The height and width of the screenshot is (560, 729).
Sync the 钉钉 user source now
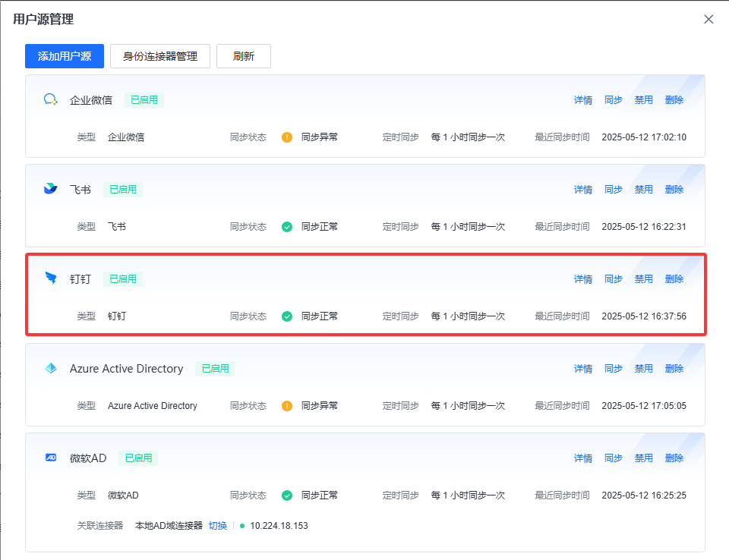pos(613,279)
